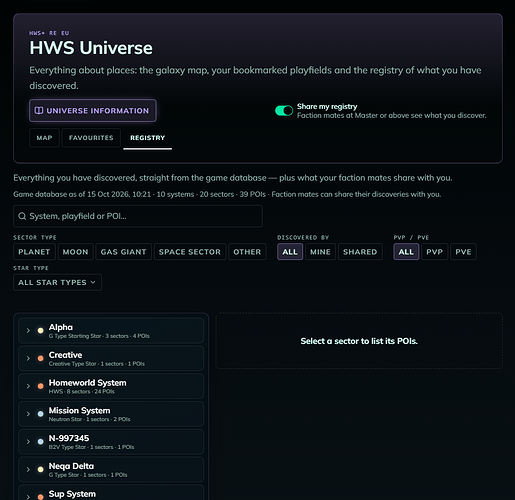Filter sector type by Gas Giant

tap(123, 252)
